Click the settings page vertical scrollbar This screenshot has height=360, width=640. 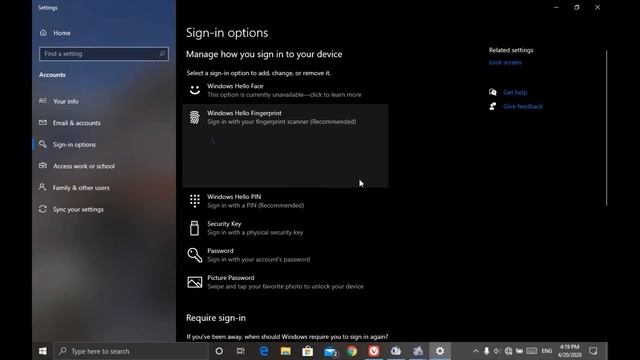(607, 128)
